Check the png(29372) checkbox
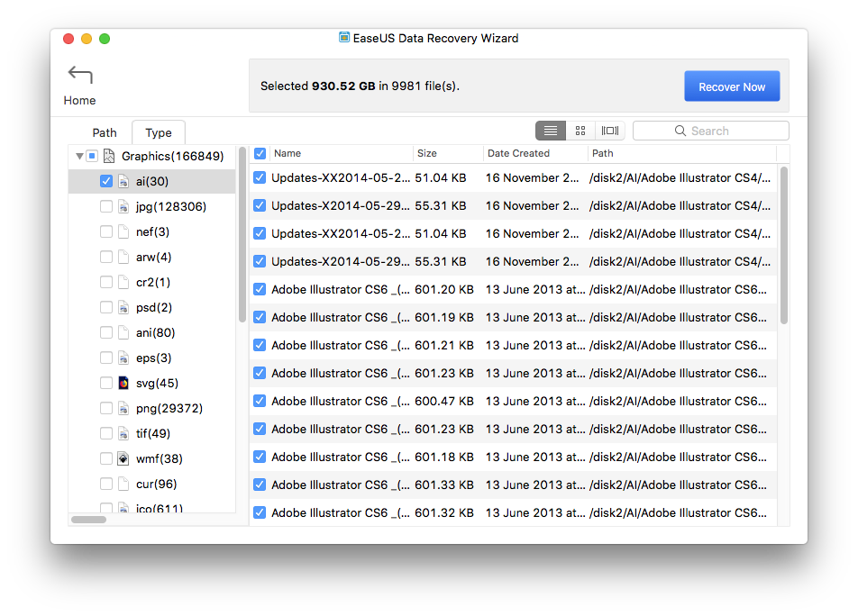The image size is (858, 616). (106, 408)
